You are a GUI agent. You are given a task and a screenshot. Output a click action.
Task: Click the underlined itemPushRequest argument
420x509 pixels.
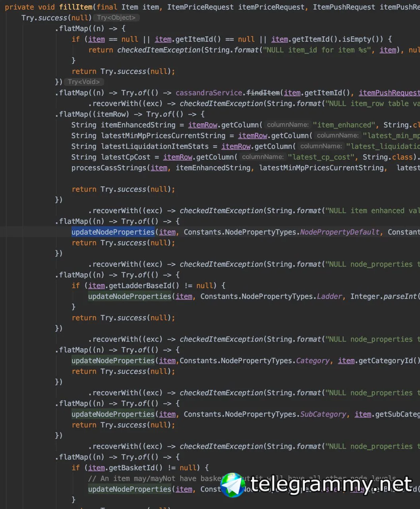coord(389,93)
